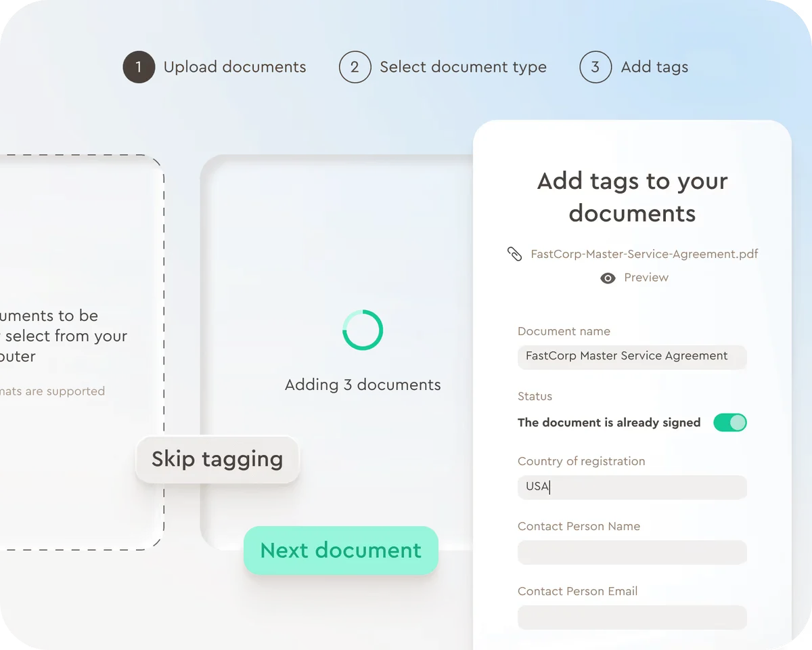
Task: Select the step 2 circle indicator
Action: (355, 67)
